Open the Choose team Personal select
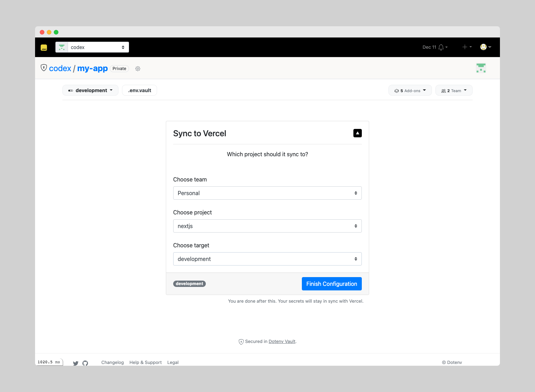 pos(267,193)
